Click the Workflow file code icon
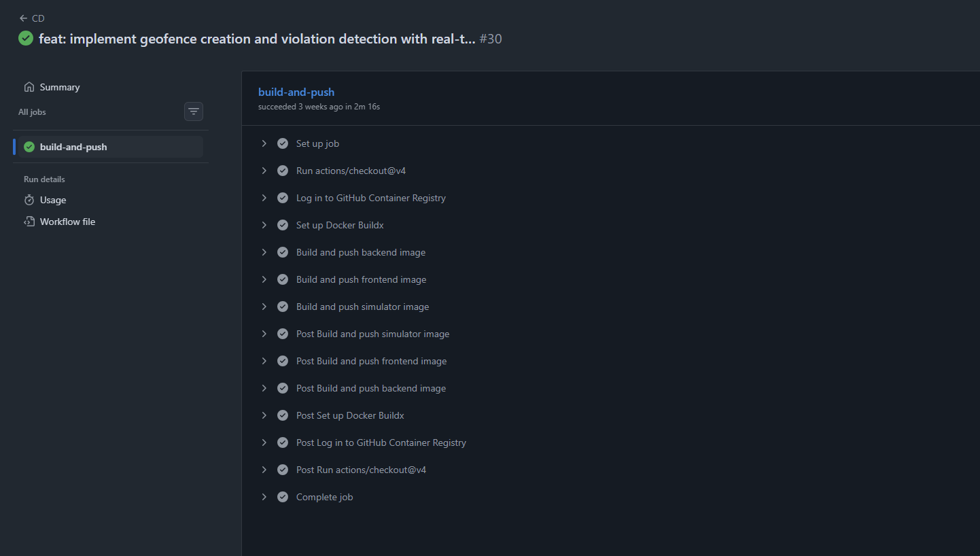 (29, 222)
